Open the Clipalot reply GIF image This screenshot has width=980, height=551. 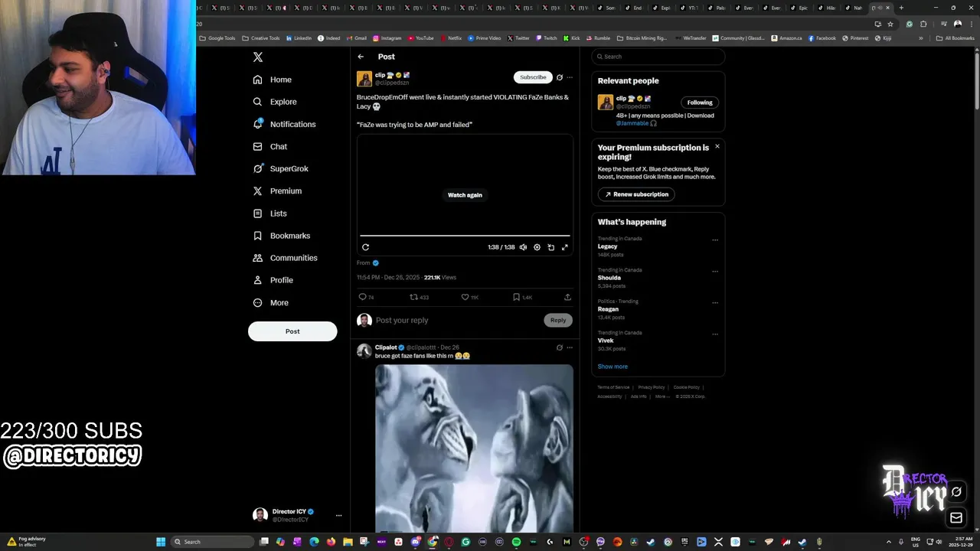(x=474, y=448)
